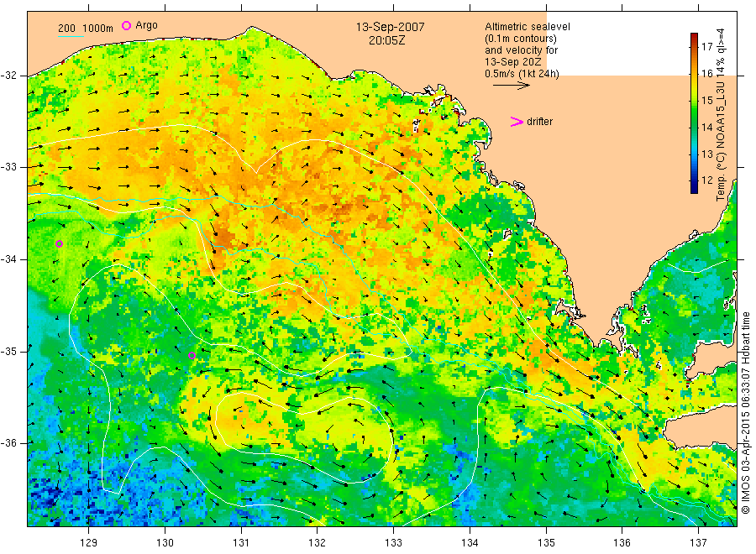Click the magenta drifter arrowhead symbol

517,122
